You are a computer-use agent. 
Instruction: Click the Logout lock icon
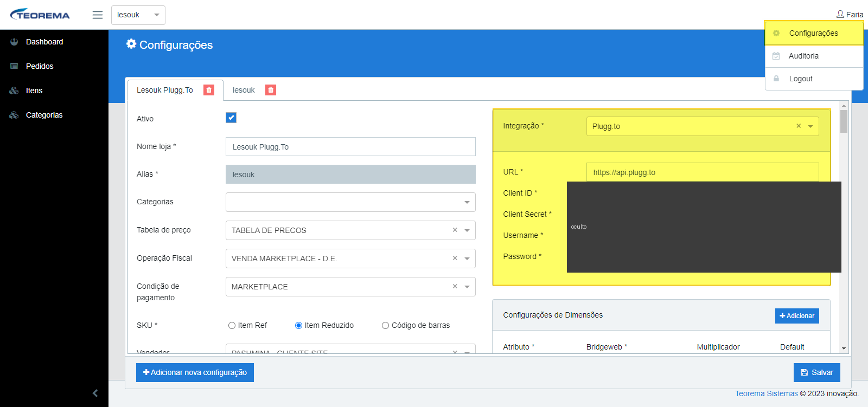[x=776, y=79]
